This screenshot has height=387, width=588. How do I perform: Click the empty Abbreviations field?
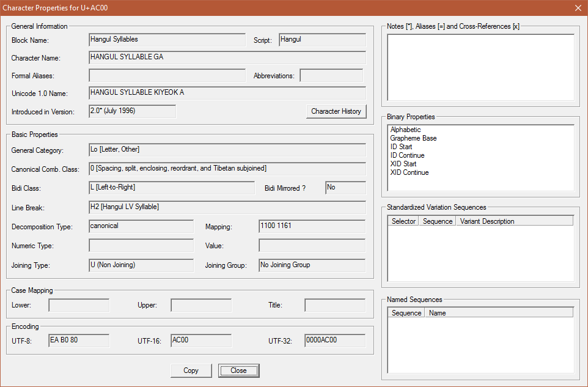(331, 75)
